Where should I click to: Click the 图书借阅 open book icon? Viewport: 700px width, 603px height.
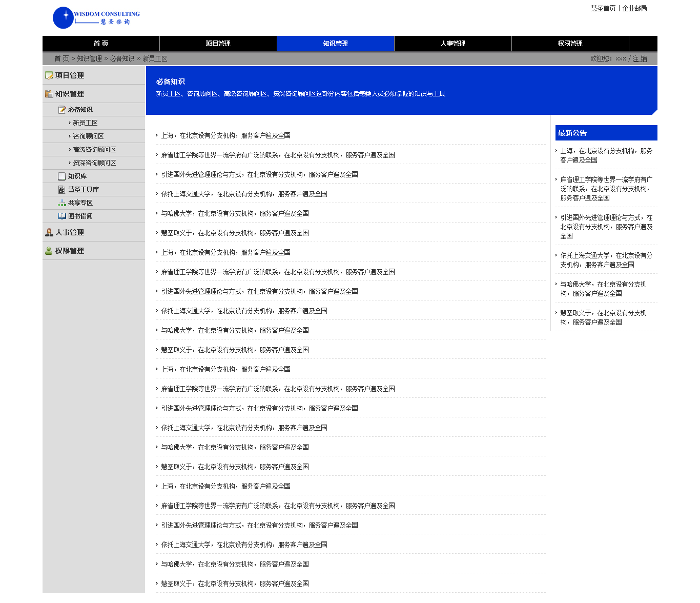62,216
